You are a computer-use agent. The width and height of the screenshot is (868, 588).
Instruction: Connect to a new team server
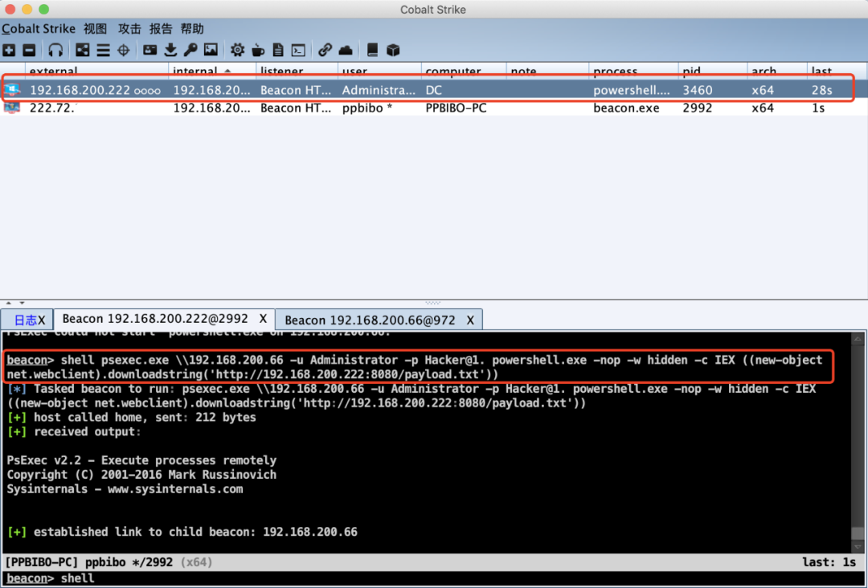9,51
